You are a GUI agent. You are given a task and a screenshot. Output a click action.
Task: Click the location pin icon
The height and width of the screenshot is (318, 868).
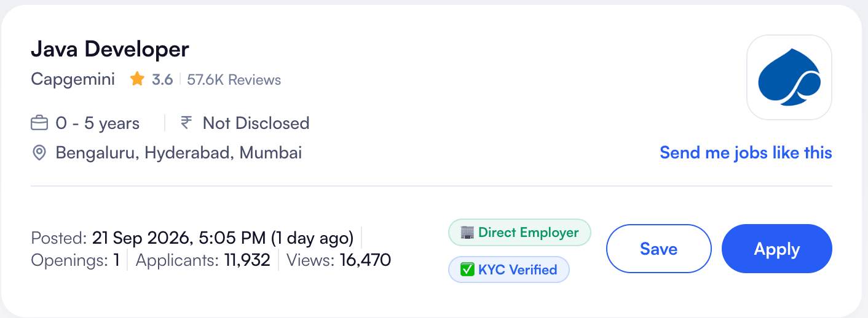[x=39, y=153]
